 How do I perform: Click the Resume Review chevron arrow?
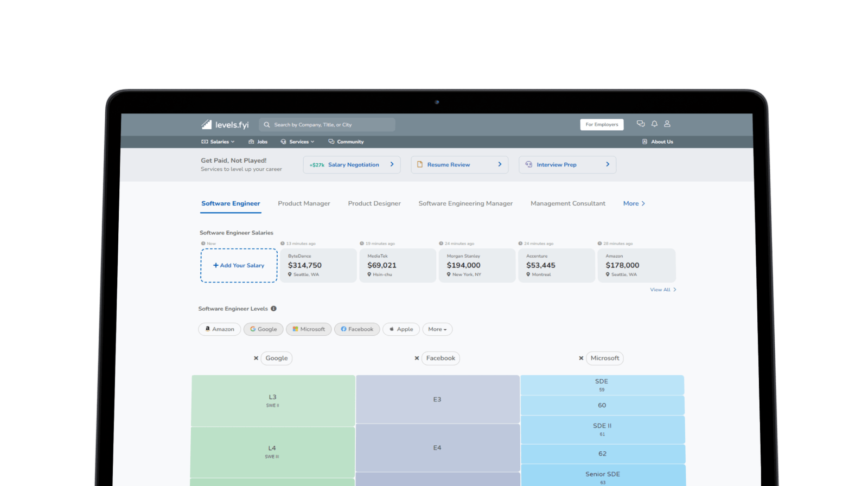(x=500, y=164)
